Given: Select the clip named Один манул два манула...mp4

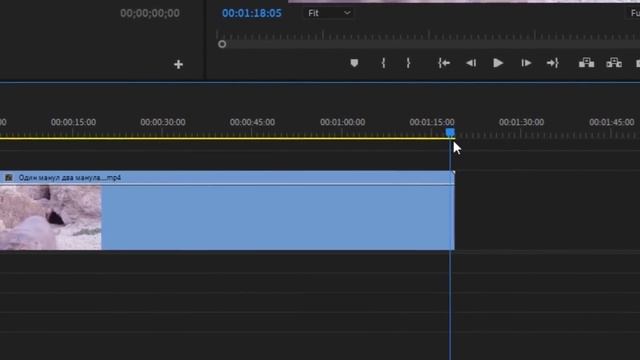Looking at the screenshot, I should pyautogui.click(x=227, y=210).
